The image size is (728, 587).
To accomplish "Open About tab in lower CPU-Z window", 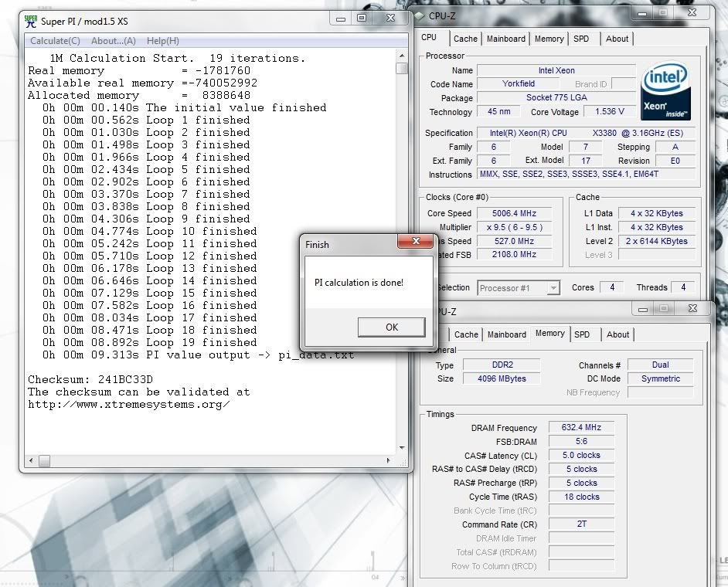I will pos(617,334).
